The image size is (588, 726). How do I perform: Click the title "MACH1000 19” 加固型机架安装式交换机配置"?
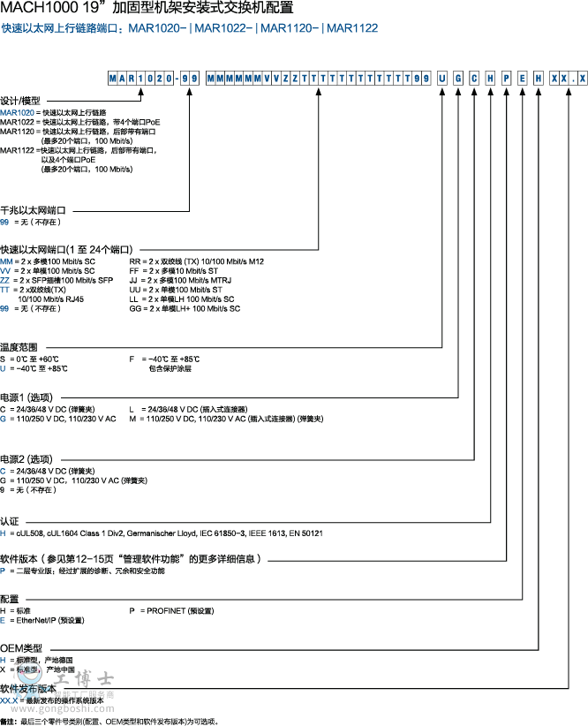click(147, 7)
